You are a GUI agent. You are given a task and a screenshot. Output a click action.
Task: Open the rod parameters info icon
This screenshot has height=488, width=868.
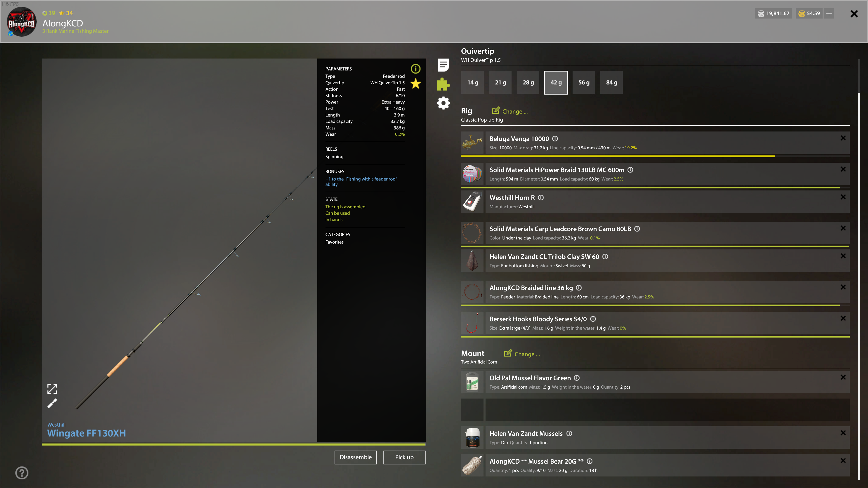[x=415, y=69]
